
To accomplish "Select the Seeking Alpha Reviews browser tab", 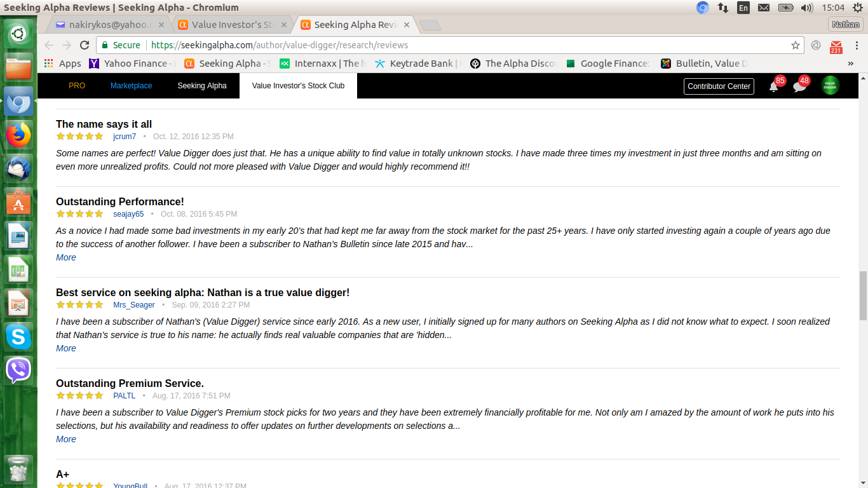I will tap(356, 25).
